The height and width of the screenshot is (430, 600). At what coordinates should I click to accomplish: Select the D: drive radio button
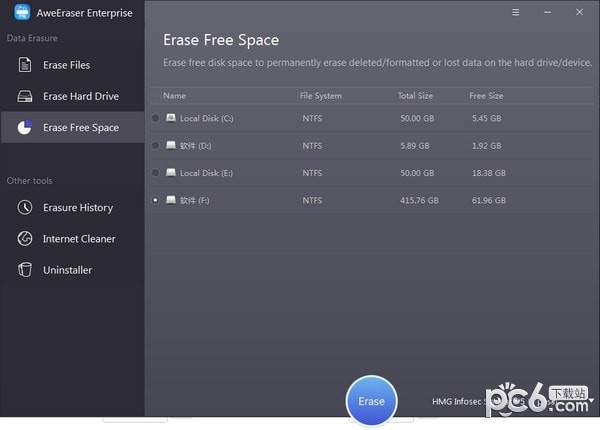pyautogui.click(x=155, y=145)
